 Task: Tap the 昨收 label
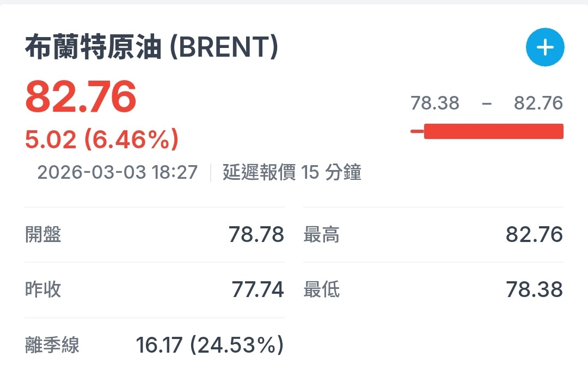(44, 289)
